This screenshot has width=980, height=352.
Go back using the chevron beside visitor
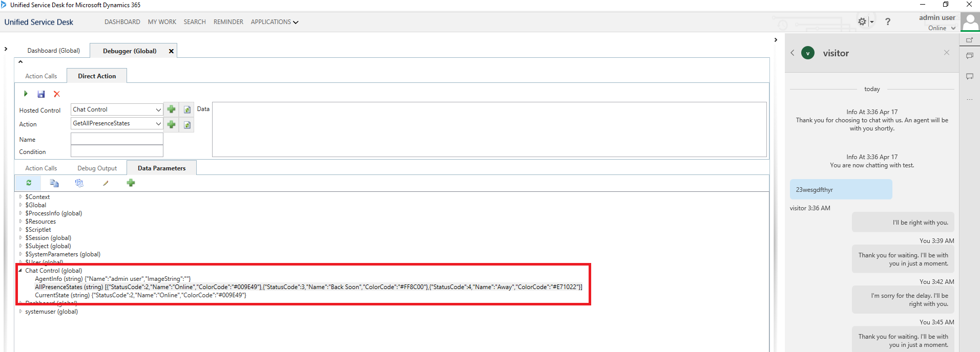(x=793, y=53)
